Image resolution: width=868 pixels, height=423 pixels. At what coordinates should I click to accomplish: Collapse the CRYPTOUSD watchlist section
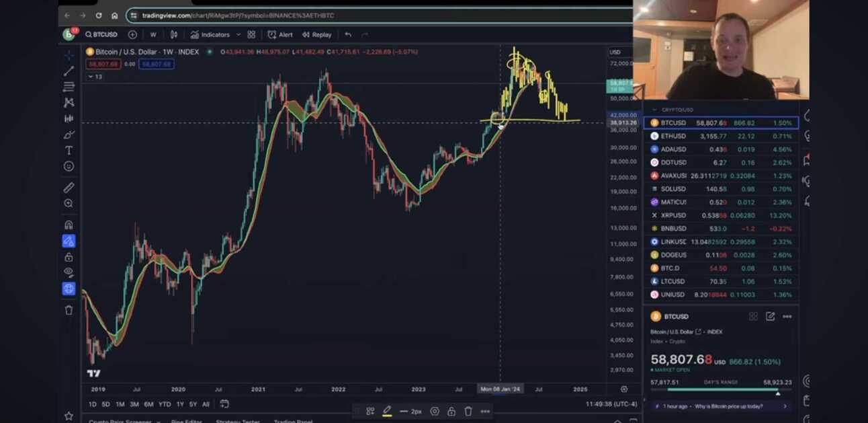655,110
